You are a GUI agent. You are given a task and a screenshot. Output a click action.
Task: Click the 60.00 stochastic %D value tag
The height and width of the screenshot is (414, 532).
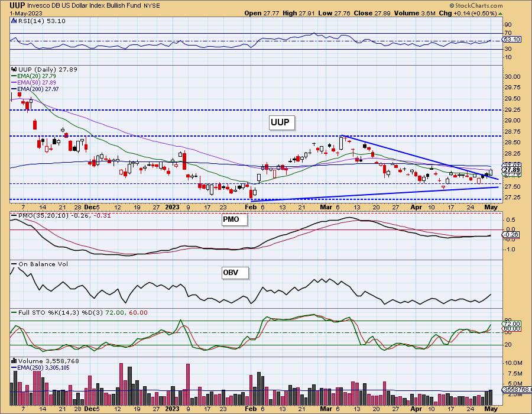pos(512,328)
